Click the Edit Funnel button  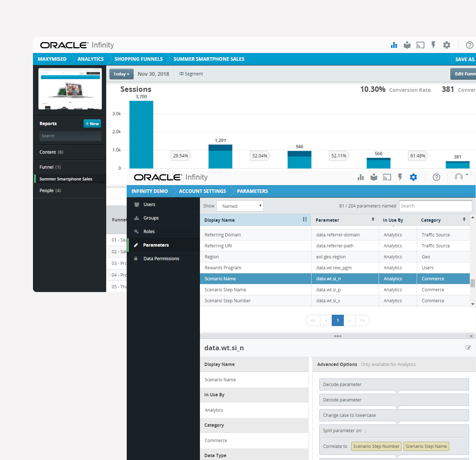pyautogui.click(x=463, y=74)
